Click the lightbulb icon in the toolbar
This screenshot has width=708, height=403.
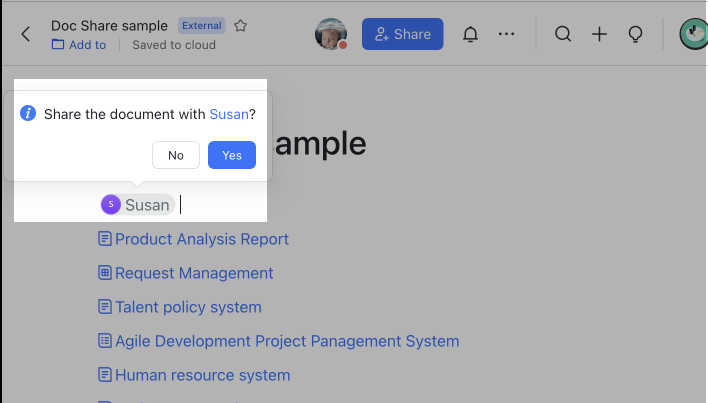click(x=634, y=34)
